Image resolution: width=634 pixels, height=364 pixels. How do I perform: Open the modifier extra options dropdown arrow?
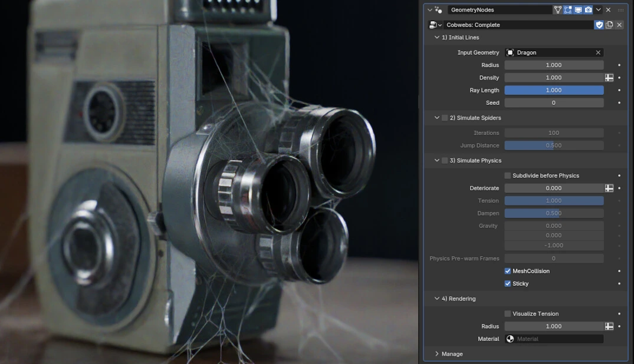point(599,9)
